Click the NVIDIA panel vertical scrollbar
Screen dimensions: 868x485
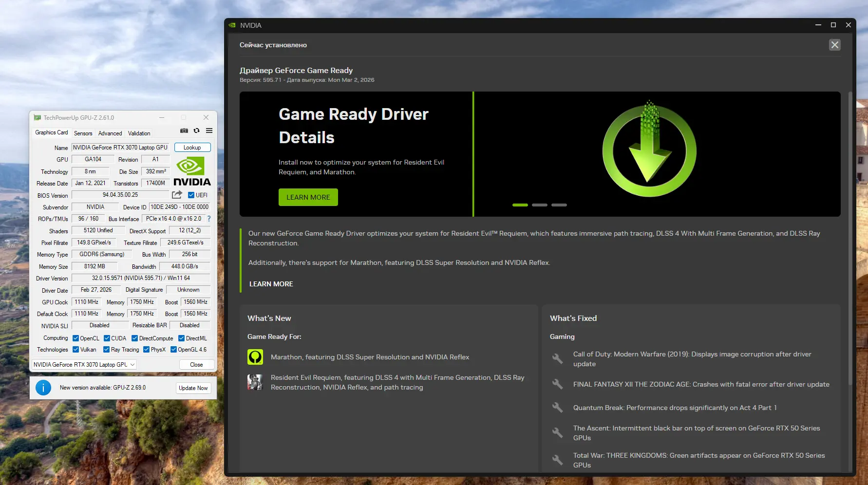[x=851, y=239]
